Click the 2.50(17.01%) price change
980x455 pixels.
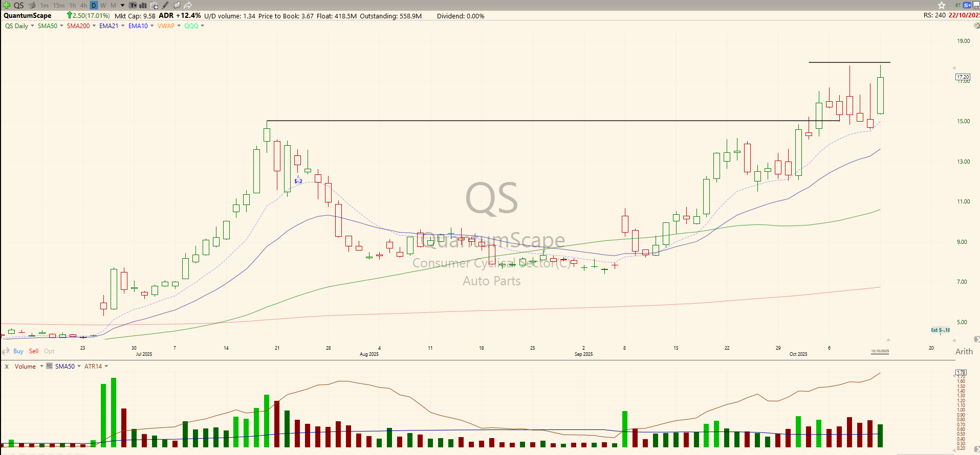[x=89, y=16]
